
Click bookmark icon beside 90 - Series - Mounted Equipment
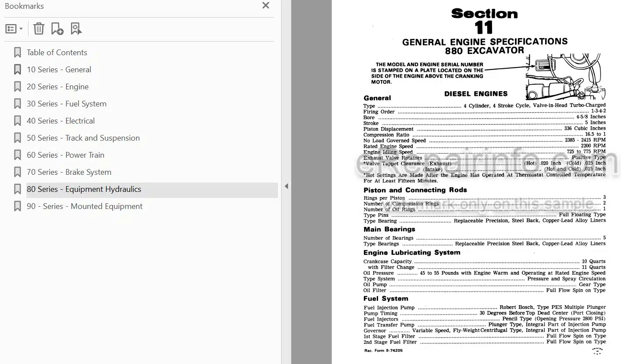click(x=18, y=206)
